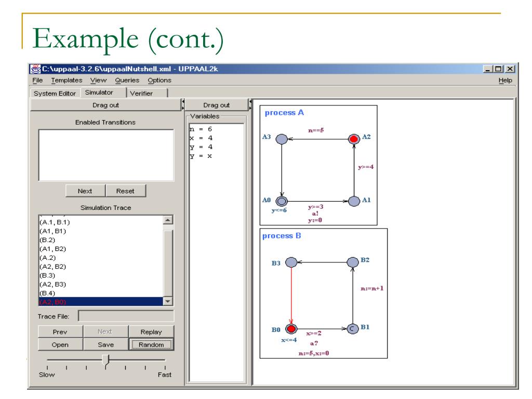Viewport: 532px width, 399px height.
Task: Click the Enabled Transitions list box
Action: (106, 155)
